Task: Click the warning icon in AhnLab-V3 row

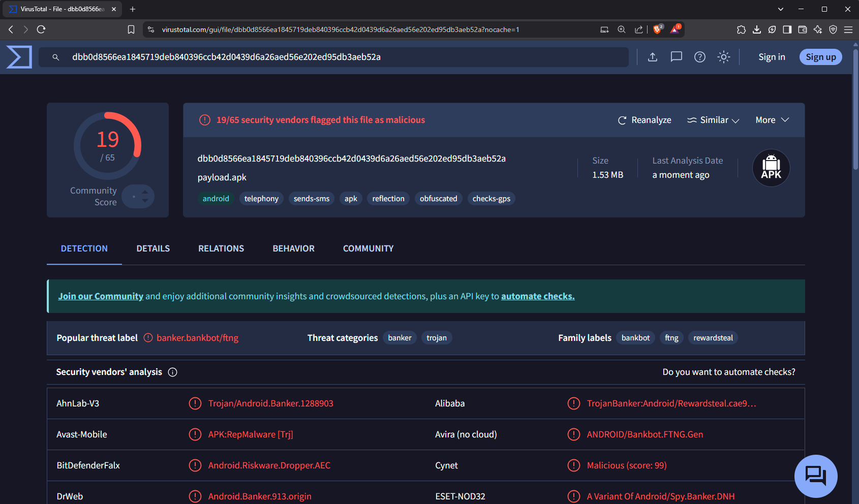Action: [x=195, y=403]
